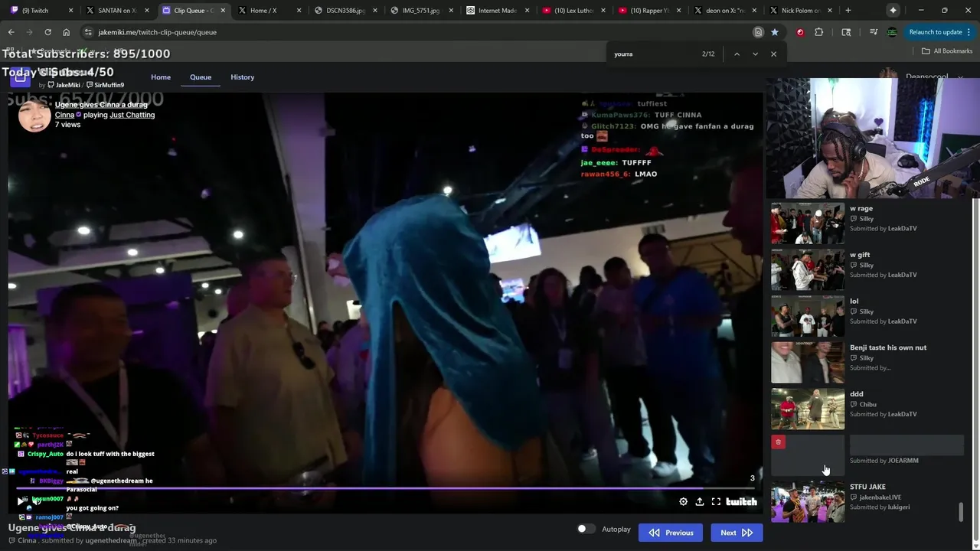
Task: Open the Home tab of Clip Queue
Action: point(161,77)
